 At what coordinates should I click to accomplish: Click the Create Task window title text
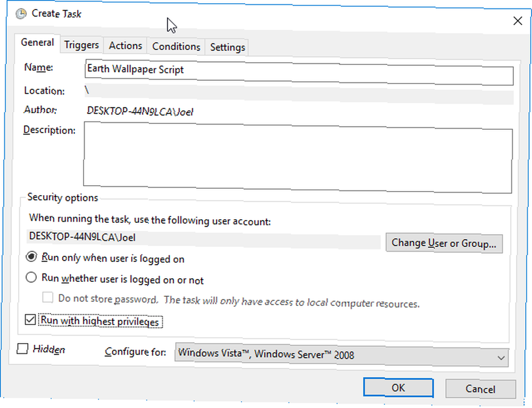coord(56,14)
